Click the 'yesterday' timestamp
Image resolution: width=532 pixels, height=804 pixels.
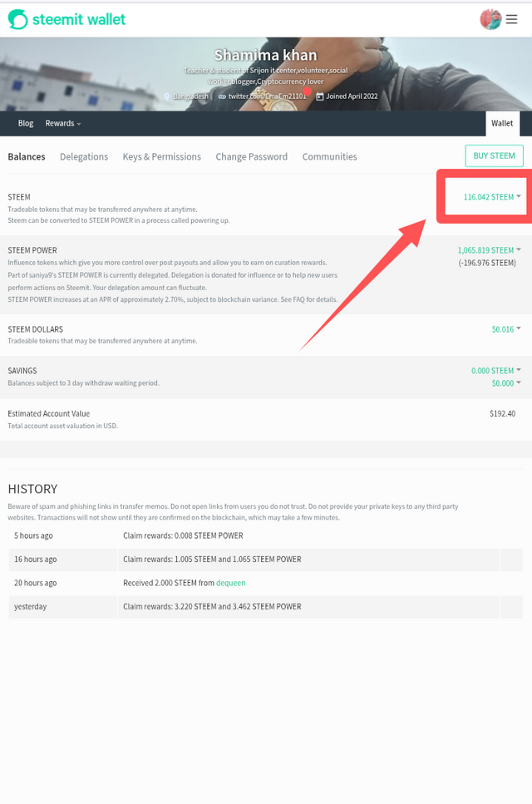(30, 607)
